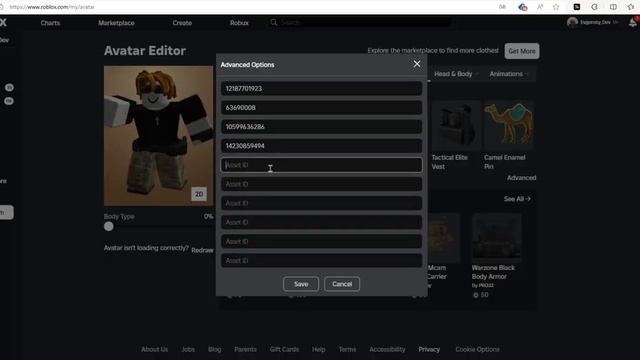This screenshot has height=360, width=640.
Task: Open the Gift Cards footer link
Action: [x=284, y=349]
